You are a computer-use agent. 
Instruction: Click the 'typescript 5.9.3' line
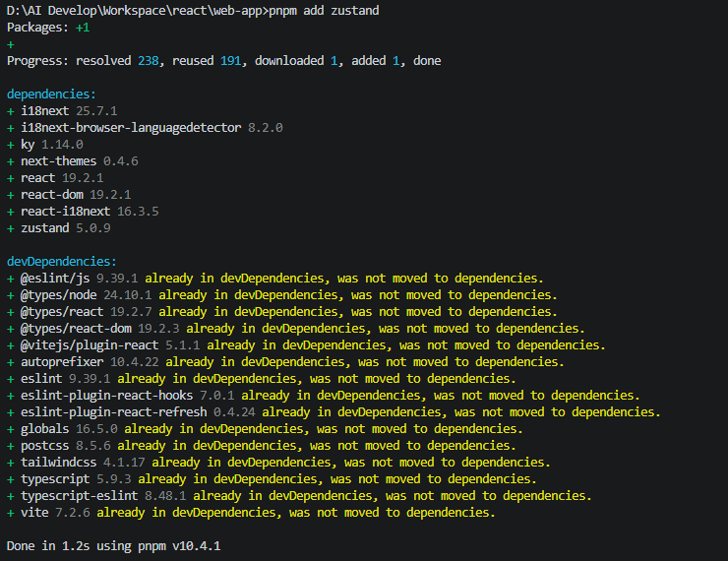coord(272,478)
